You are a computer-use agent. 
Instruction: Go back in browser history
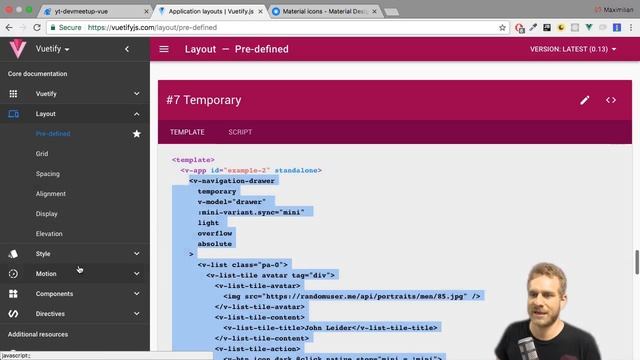click(x=9, y=27)
